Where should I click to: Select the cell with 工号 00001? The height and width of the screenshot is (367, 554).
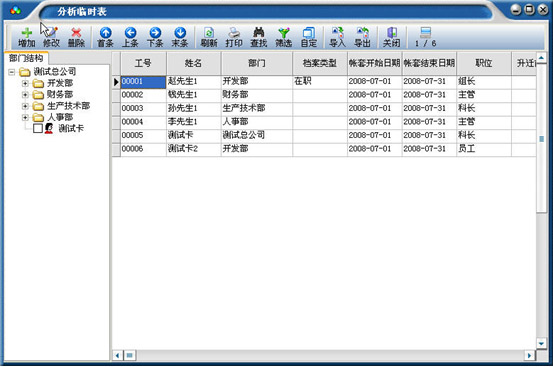[x=143, y=82]
